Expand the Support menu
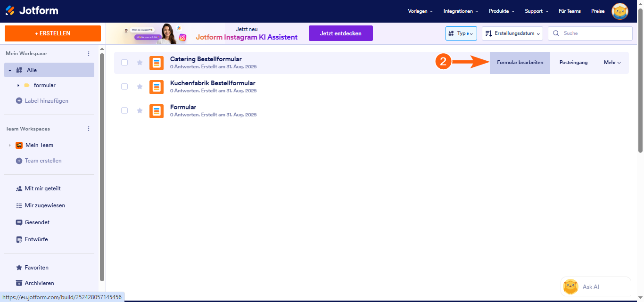 click(537, 11)
